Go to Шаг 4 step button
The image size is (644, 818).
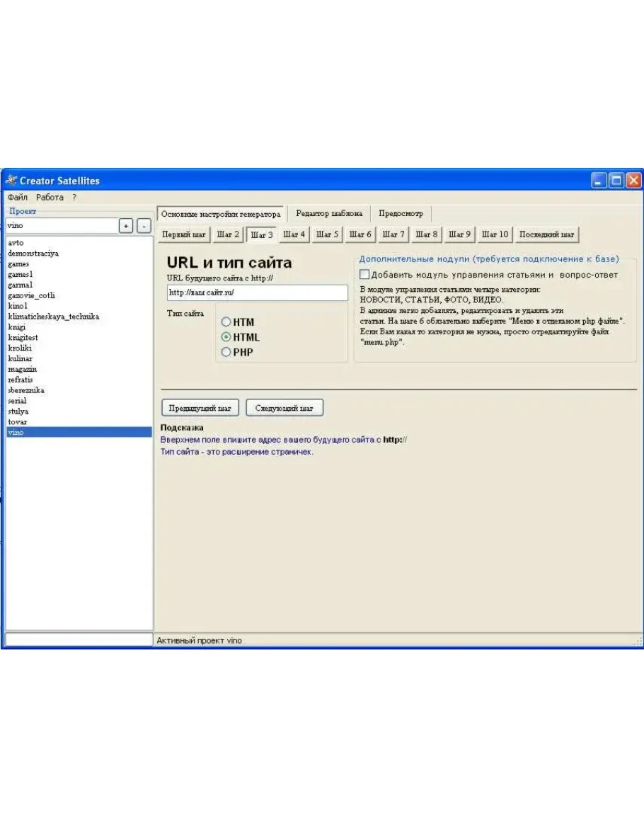[x=294, y=234]
